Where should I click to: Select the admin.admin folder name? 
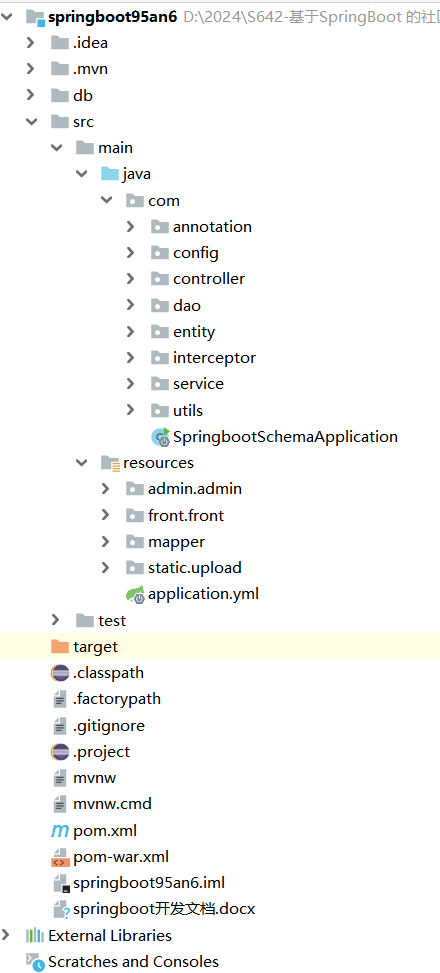click(x=195, y=489)
